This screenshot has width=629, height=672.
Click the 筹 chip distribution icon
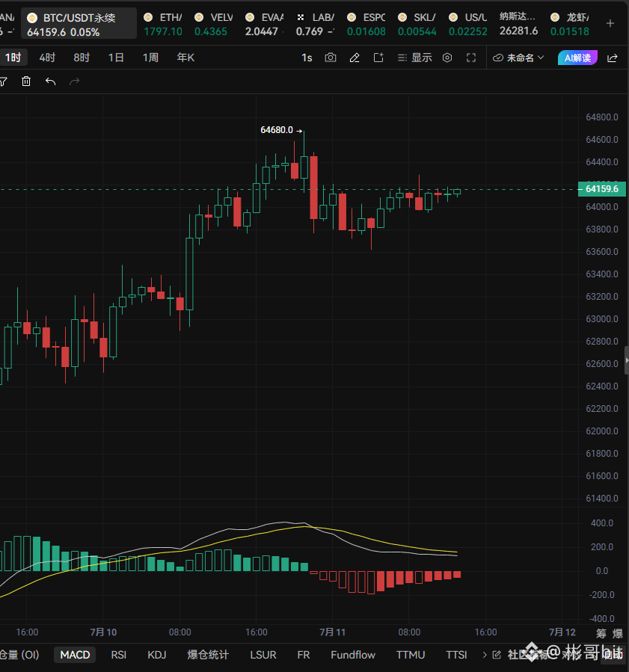601,633
